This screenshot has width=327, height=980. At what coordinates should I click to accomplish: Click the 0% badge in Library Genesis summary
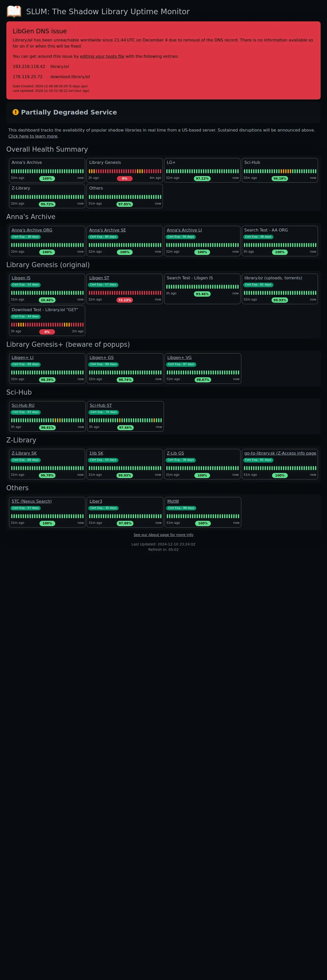[x=125, y=178]
